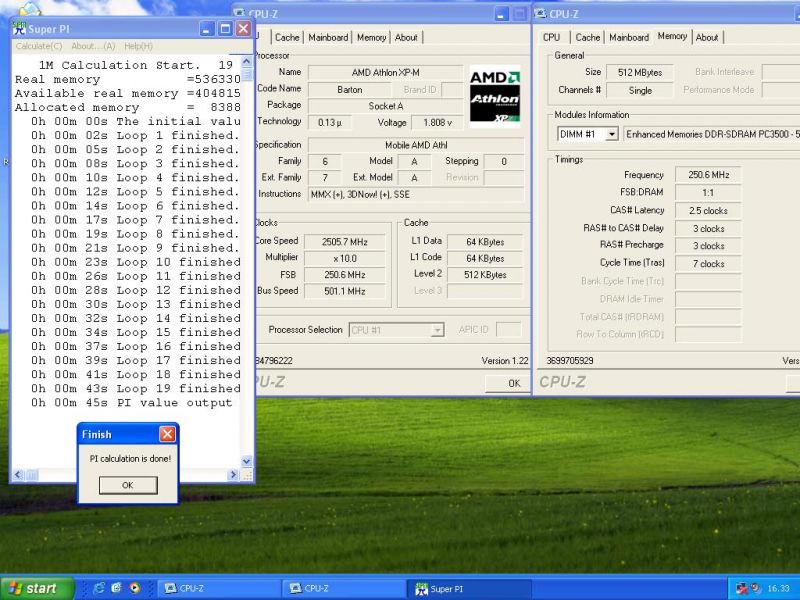Click the Voltage value "1.808 v"
800x600 pixels.
tap(437, 122)
